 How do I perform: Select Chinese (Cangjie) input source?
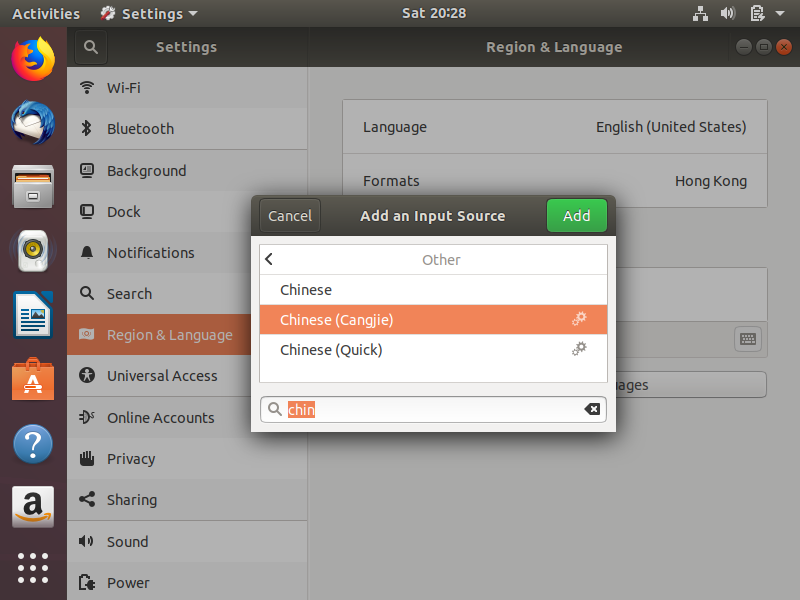[433, 319]
